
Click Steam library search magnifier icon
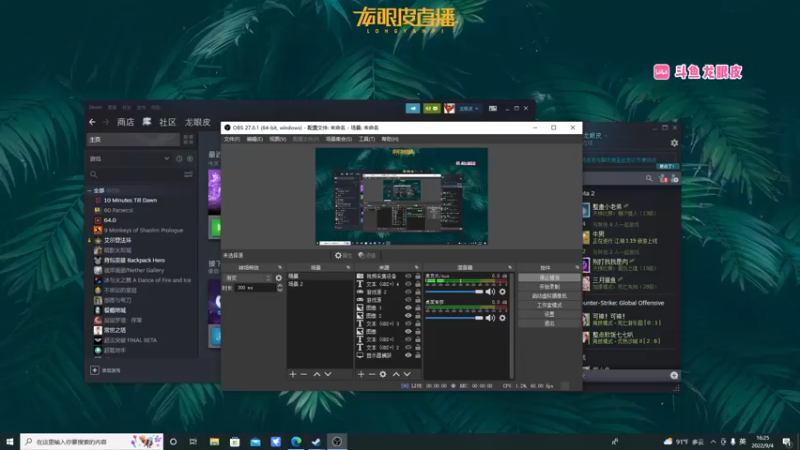(x=93, y=174)
